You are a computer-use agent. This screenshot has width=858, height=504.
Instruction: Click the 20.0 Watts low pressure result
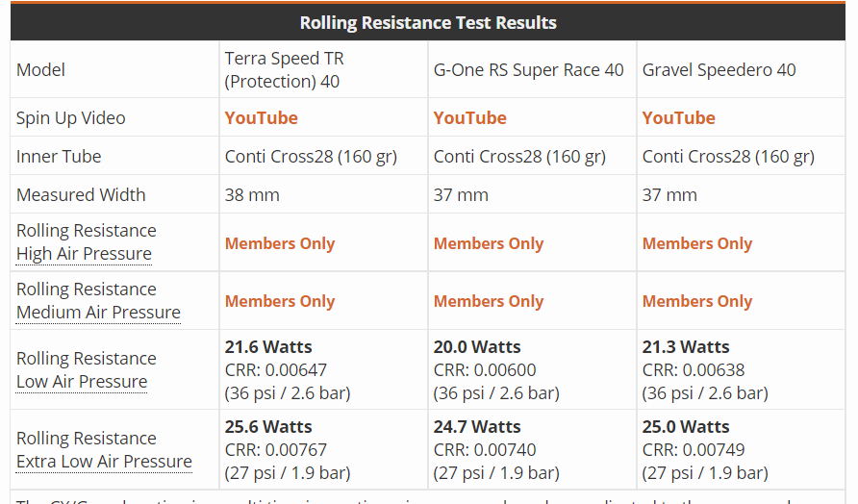pyautogui.click(x=477, y=347)
